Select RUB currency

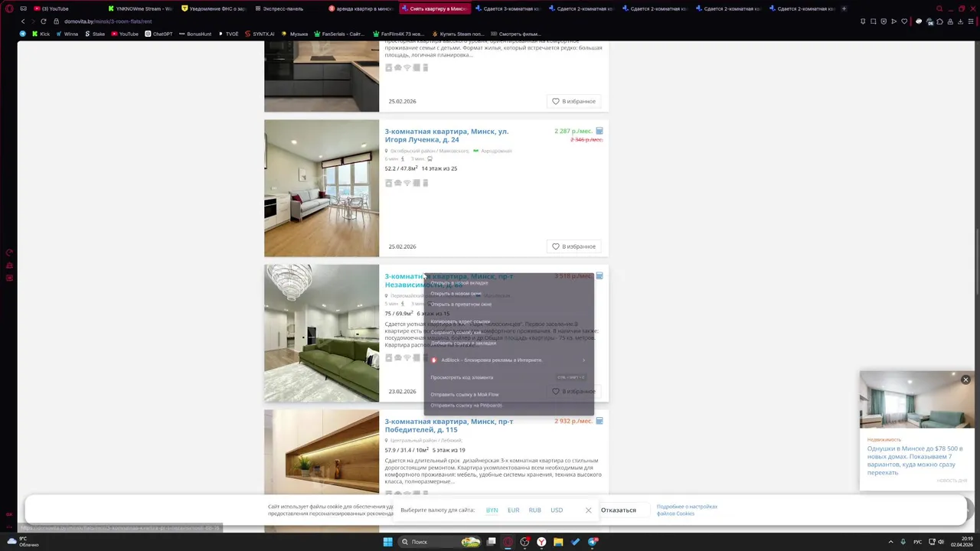tap(534, 510)
